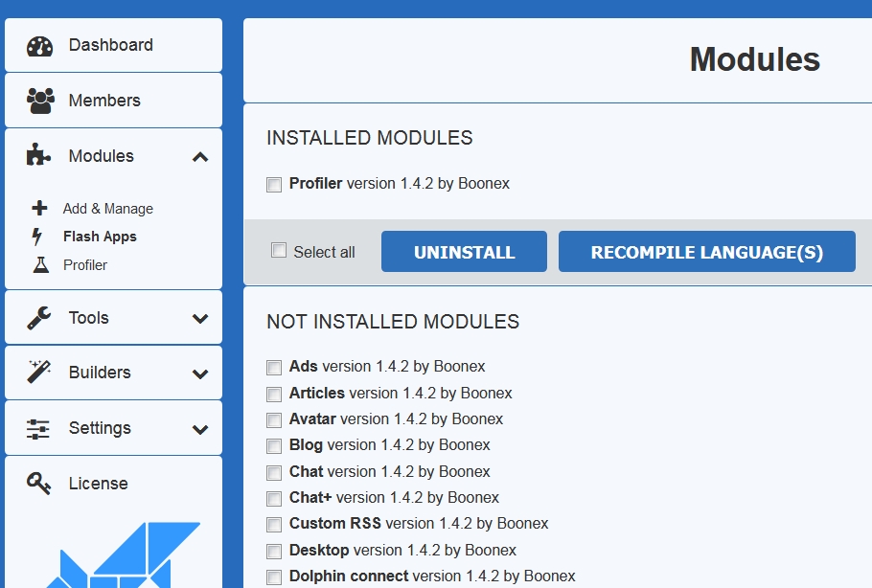Click the Members group icon
Image resolution: width=872 pixels, height=588 pixels.
[39, 101]
